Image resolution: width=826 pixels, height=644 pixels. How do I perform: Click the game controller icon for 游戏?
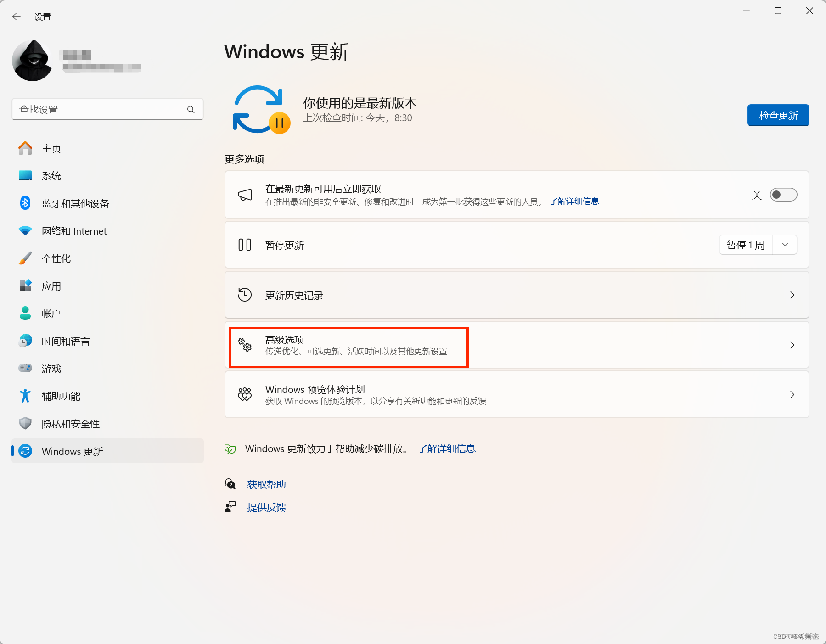pos(25,368)
